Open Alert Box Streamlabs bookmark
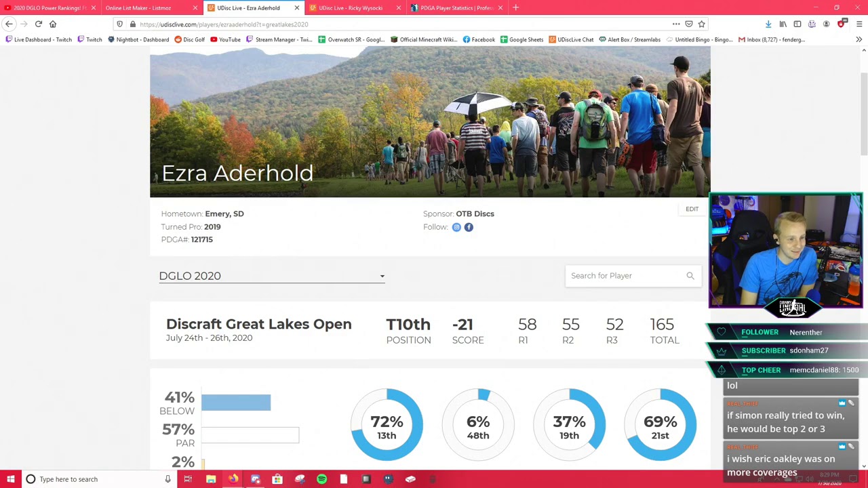 (x=629, y=39)
